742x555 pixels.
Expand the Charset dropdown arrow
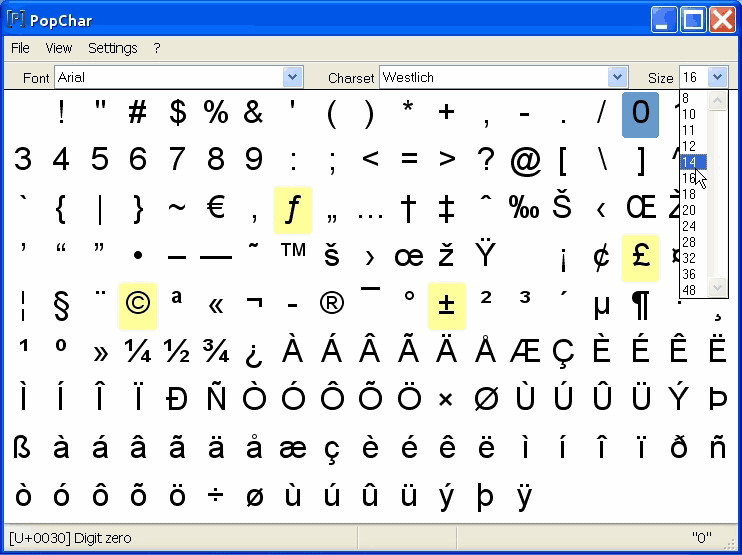point(617,77)
